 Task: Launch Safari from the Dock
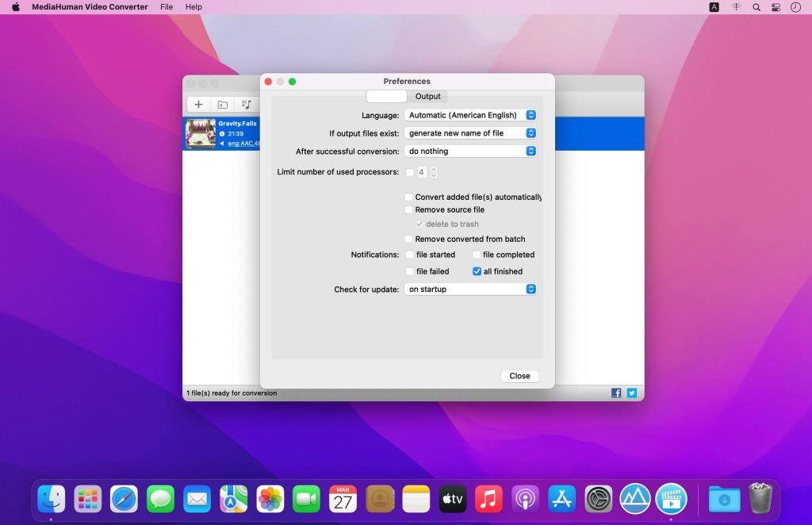point(124,500)
